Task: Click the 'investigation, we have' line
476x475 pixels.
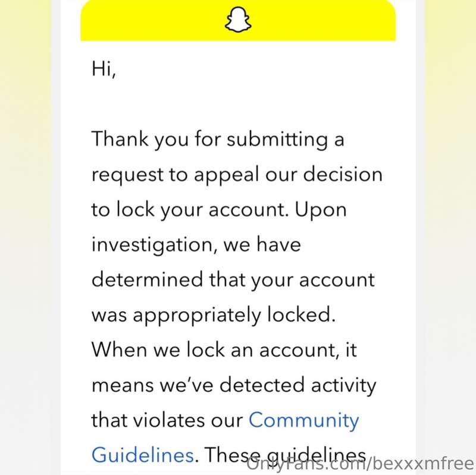Action: coord(196,245)
